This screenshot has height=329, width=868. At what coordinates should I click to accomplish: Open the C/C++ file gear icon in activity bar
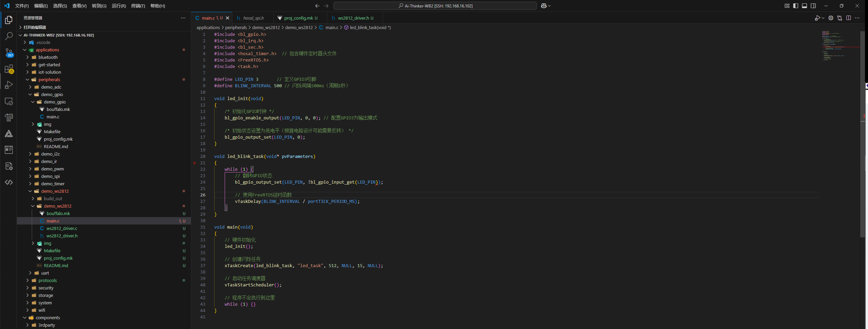pos(9,166)
